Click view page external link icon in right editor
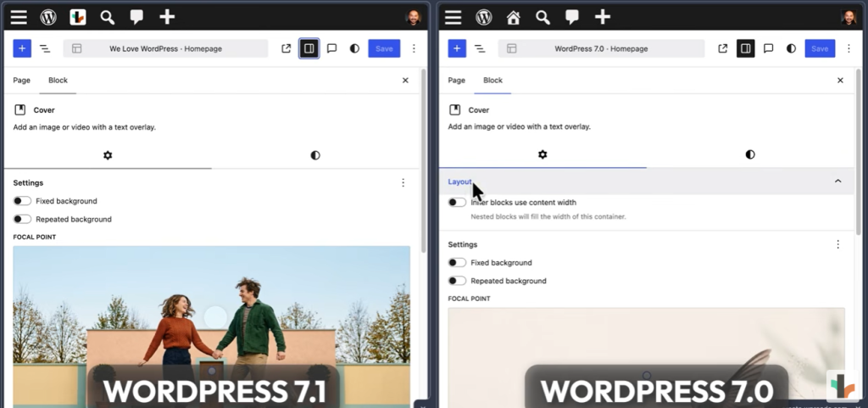This screenshot has width=868, height=408. (722, 48)
